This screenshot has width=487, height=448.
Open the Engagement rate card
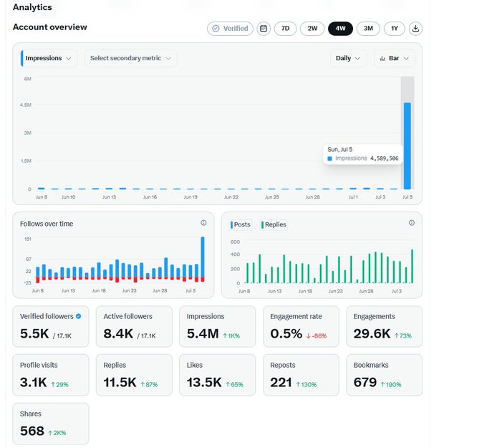[x=301, y=326]
